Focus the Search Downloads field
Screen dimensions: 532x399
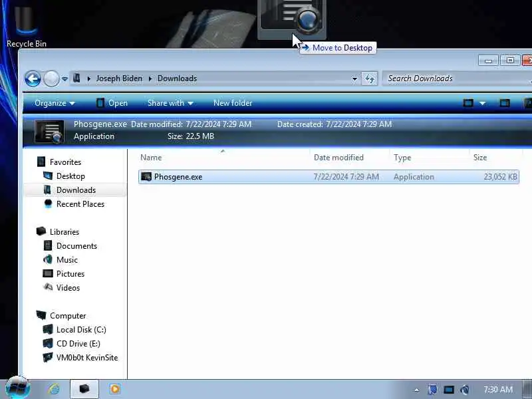click(456, 78)
